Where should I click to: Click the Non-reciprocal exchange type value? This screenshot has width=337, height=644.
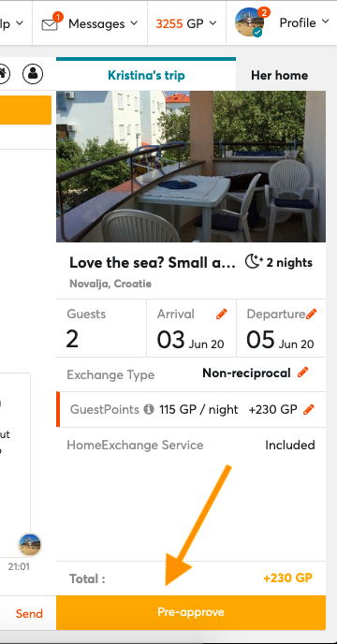click(246, 373)
